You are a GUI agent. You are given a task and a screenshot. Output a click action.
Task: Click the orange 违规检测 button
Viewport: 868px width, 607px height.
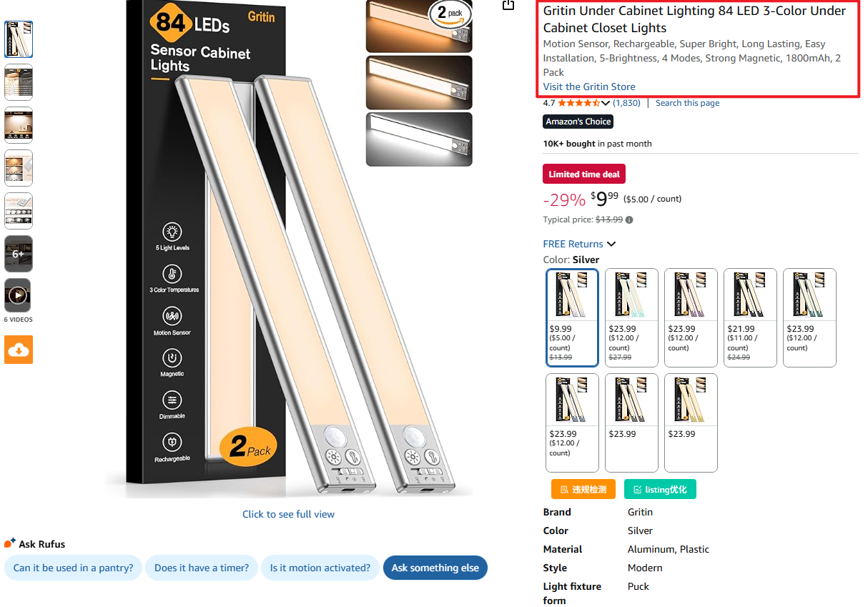click(x=583, y=489)
